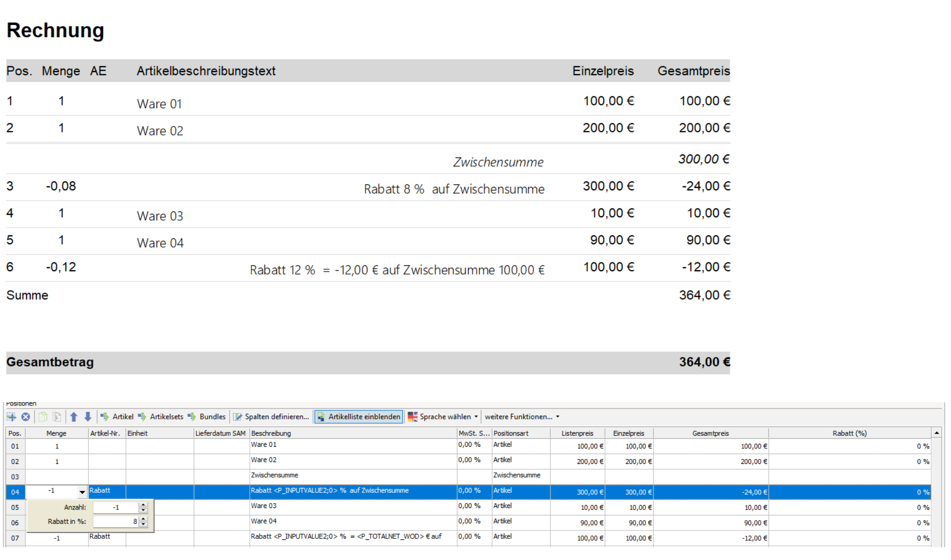951x560 pixels.
Task: Increase the Anzahl spinner value
Action: click(143, 505)
